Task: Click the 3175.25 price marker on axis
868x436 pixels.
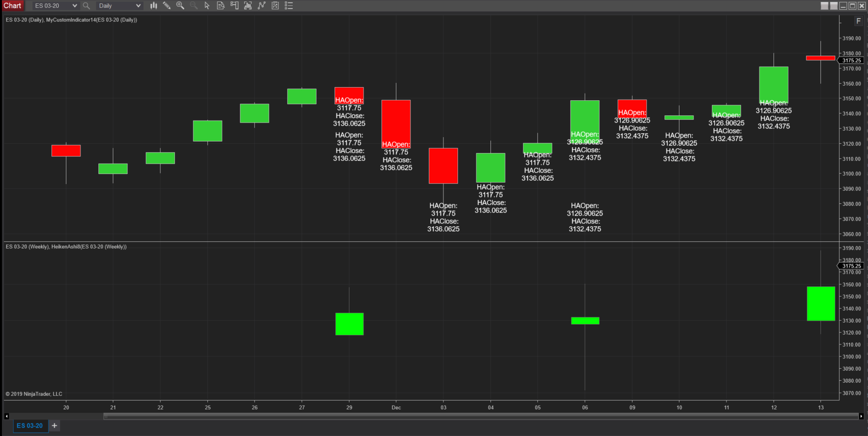Action: tap(852, 61)
